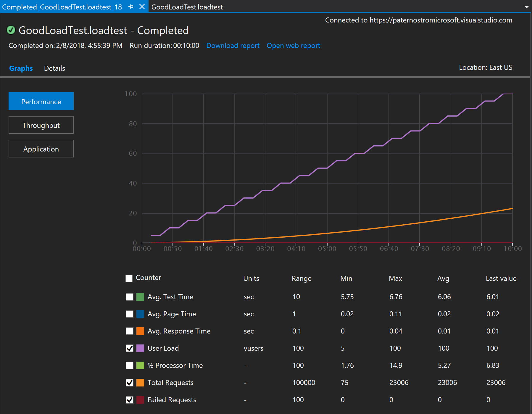Viewport: 532px width, 414px height.
Task: Click the Units column header
Action: (251, 278)
